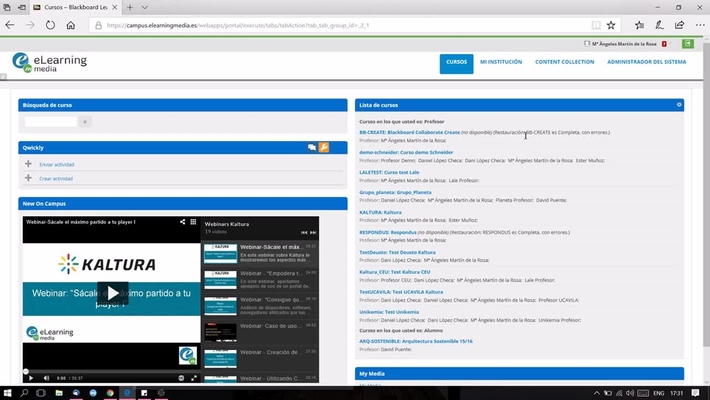The image size is (710, 400).
Task: Mute the Kaltura player volume icon
Action: [x=46, y=378]
